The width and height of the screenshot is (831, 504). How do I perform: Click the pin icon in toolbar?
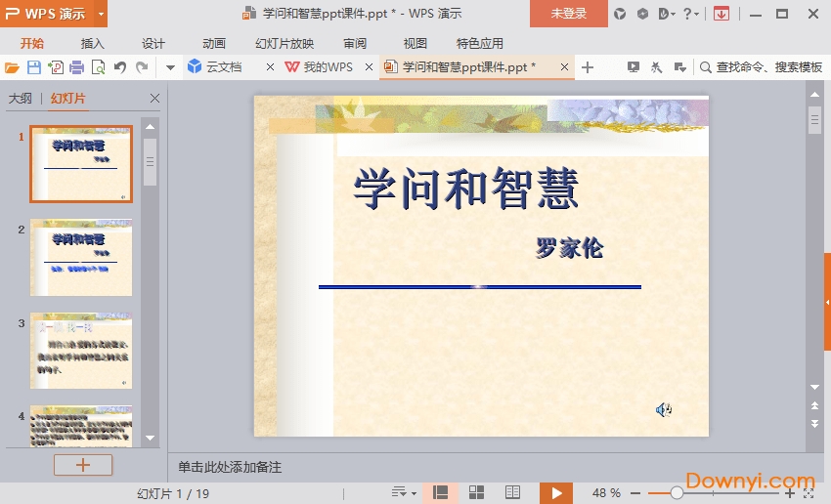(x=656, y=66)
